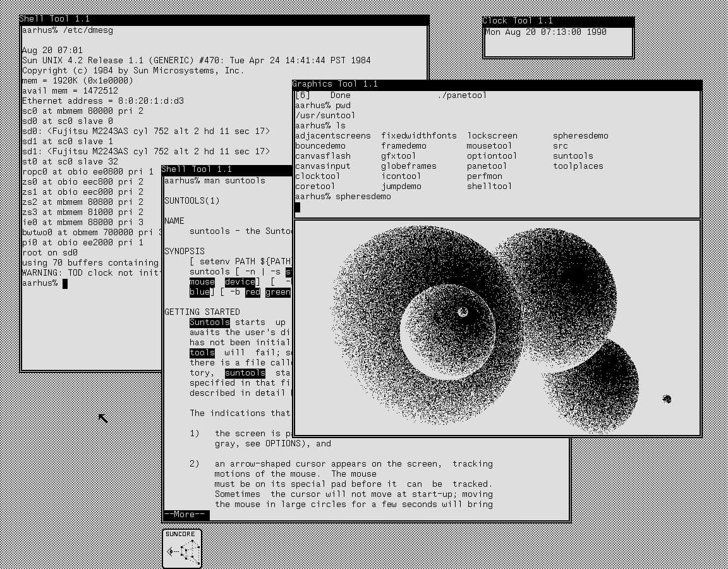This screenshot has width=728, height=569.
Task: Click the 'aarhus% spheresdemo' command line
Action: click(343, 197)
